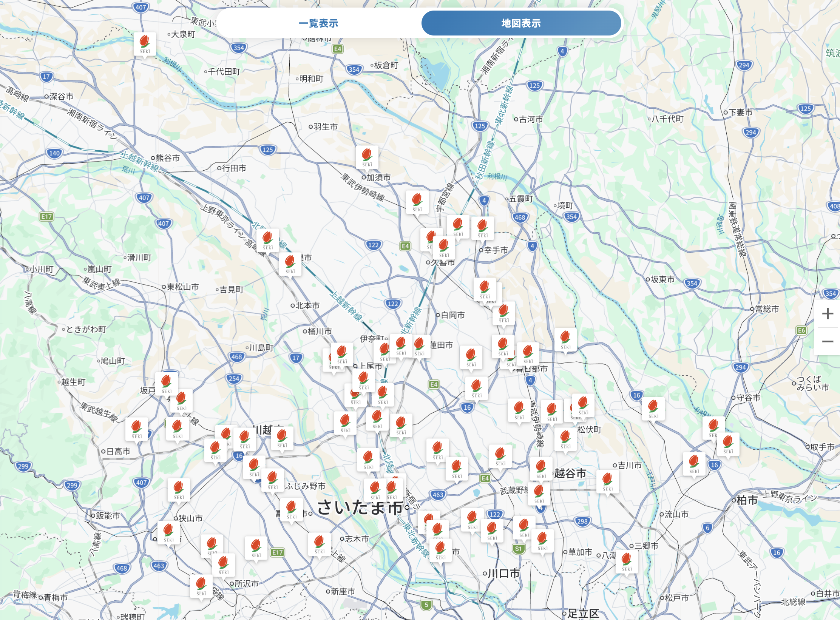Image resolution: width=840 pixels, height=620 pixels.
Task: Click SEKI marker near 三郷市 and 八潮
Action: pos(627,561)
